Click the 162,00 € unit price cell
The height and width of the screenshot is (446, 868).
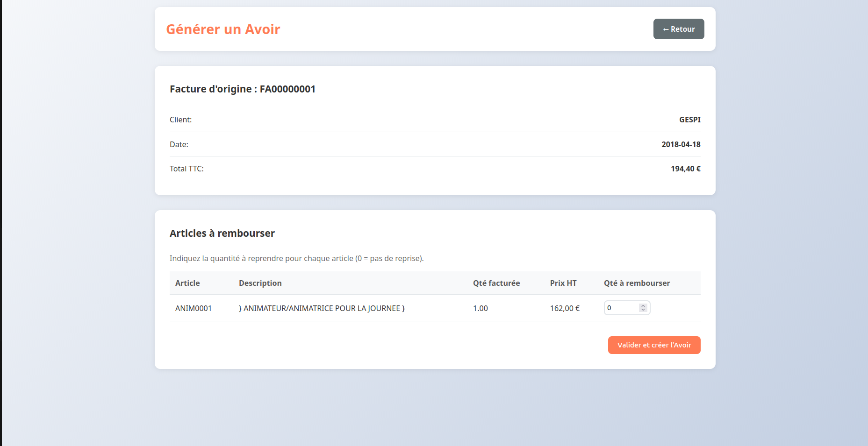click(x=565, y=308)
